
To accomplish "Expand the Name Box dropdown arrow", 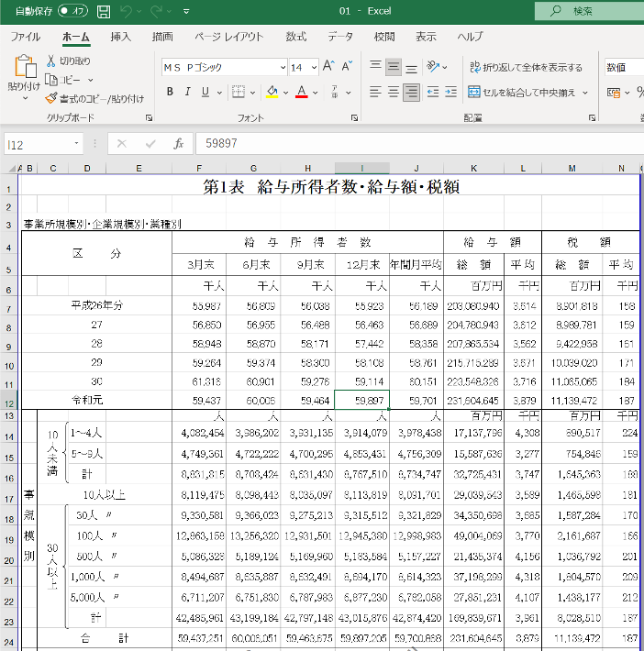I will tap(77, 144).
